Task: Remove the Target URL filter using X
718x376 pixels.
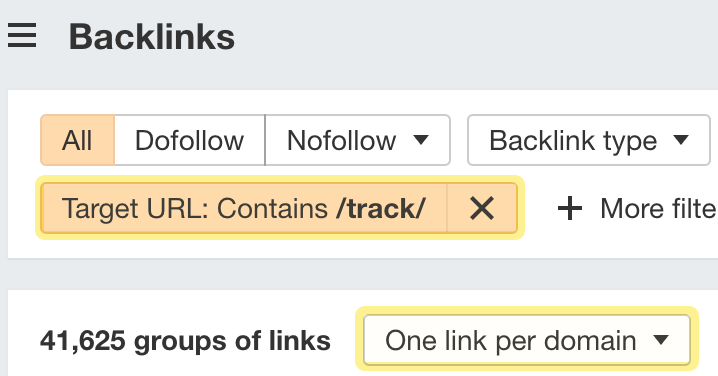Action: pyautogui.click(x=482, y=208)
